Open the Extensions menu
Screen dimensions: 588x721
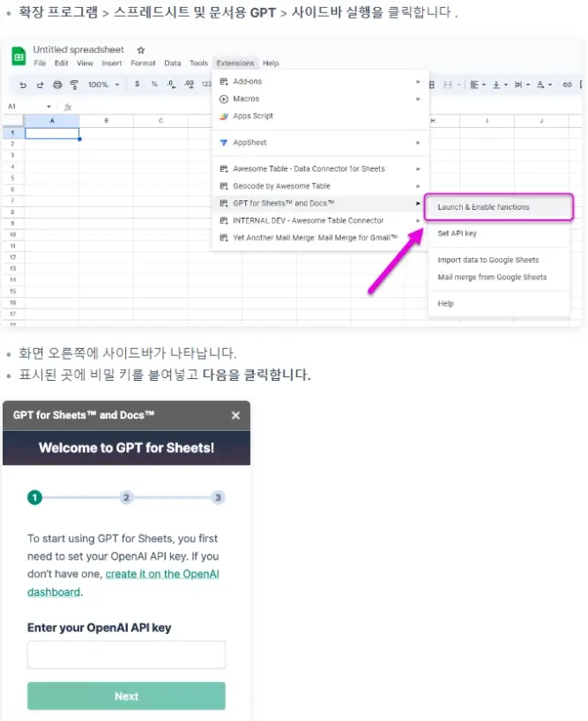(x=235, y=63)
